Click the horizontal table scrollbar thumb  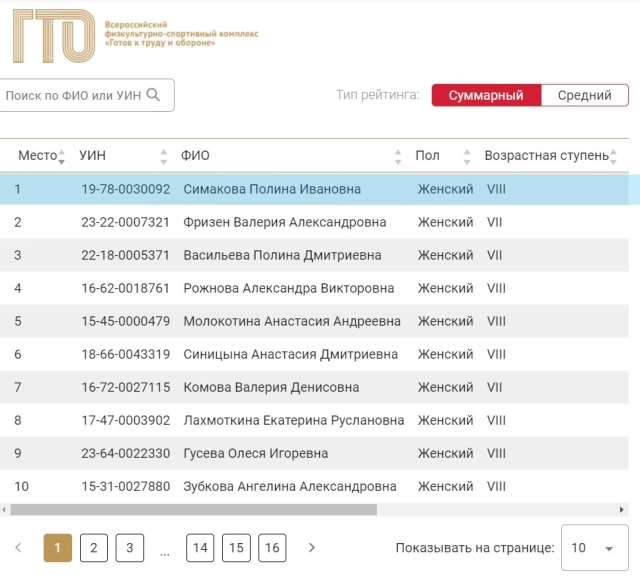(193, 509)
